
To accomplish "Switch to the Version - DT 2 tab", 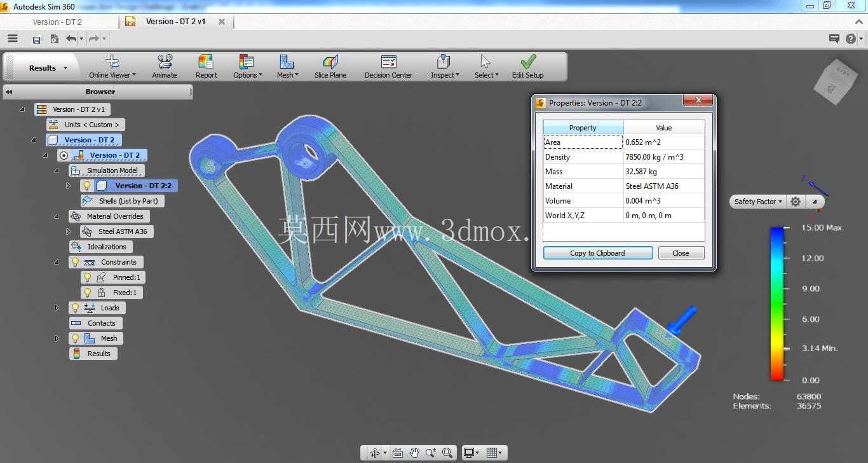I will (57, 22).
